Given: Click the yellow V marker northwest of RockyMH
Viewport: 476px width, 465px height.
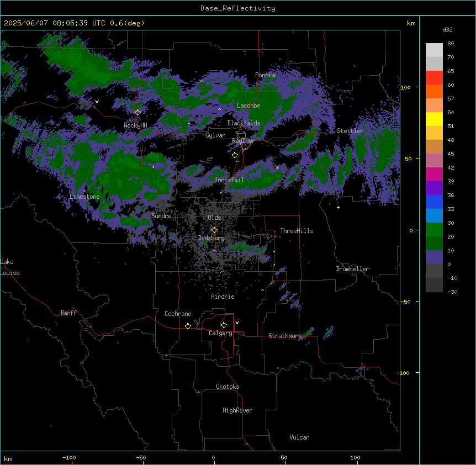Looking at the screenshot, I should click(97, 102).
